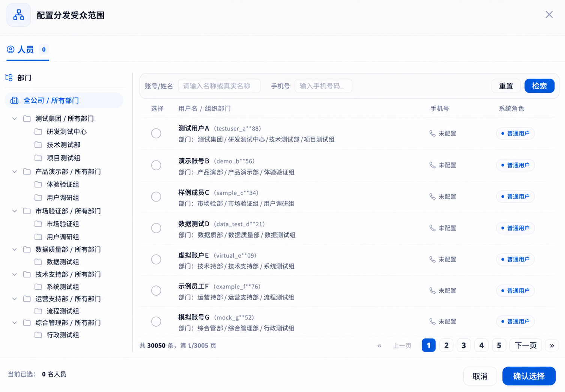Click folder icon of 测试集团 / 所有部门

pos(27,119)
